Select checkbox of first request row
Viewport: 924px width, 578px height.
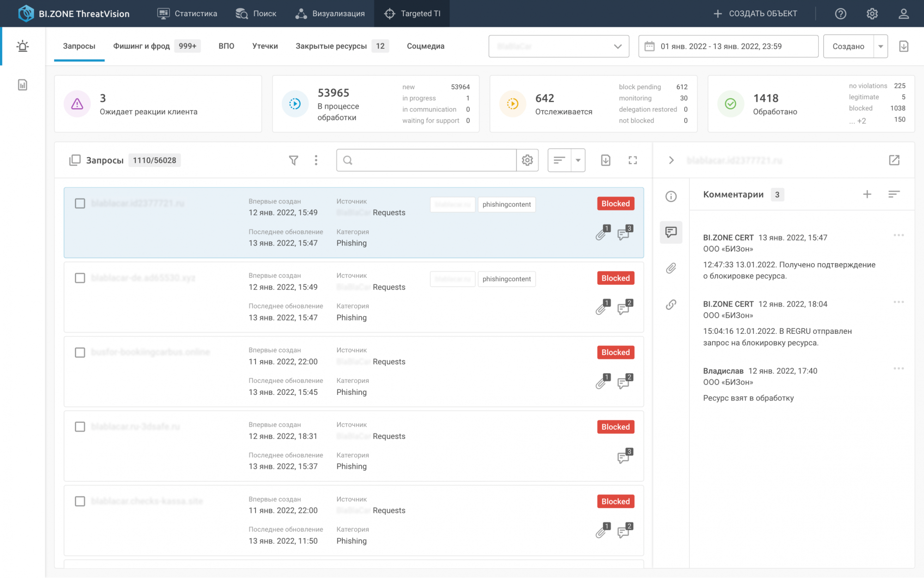80,203
